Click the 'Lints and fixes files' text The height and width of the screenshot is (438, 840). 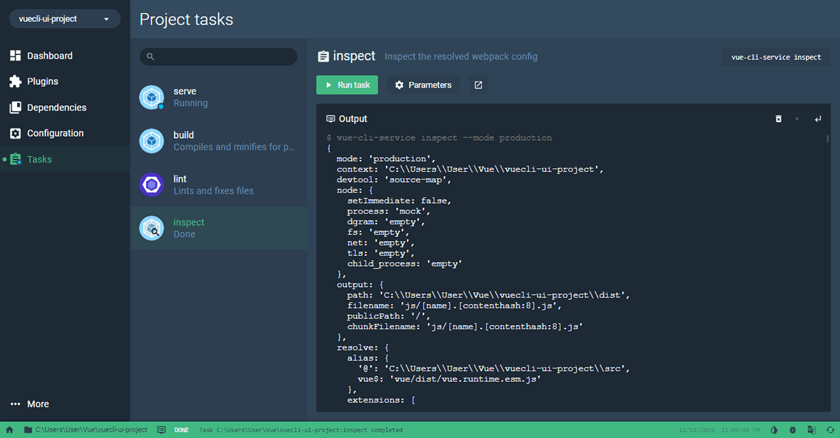point(213,191)
